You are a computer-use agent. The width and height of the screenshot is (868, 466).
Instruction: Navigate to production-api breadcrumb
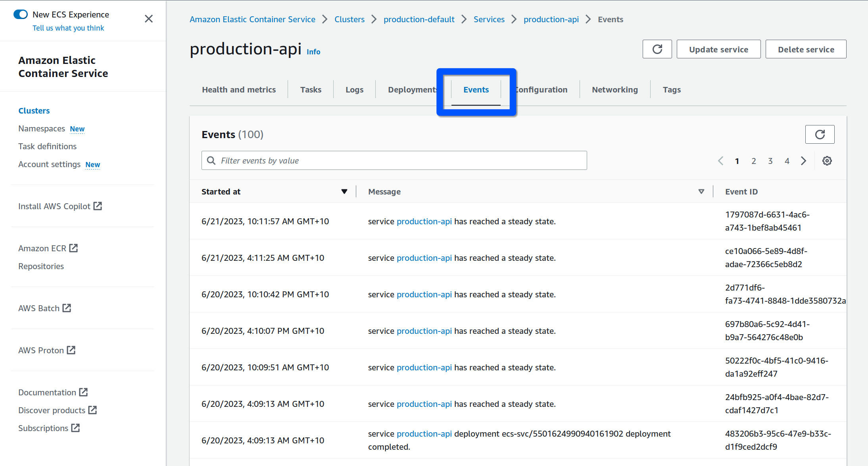551,19
